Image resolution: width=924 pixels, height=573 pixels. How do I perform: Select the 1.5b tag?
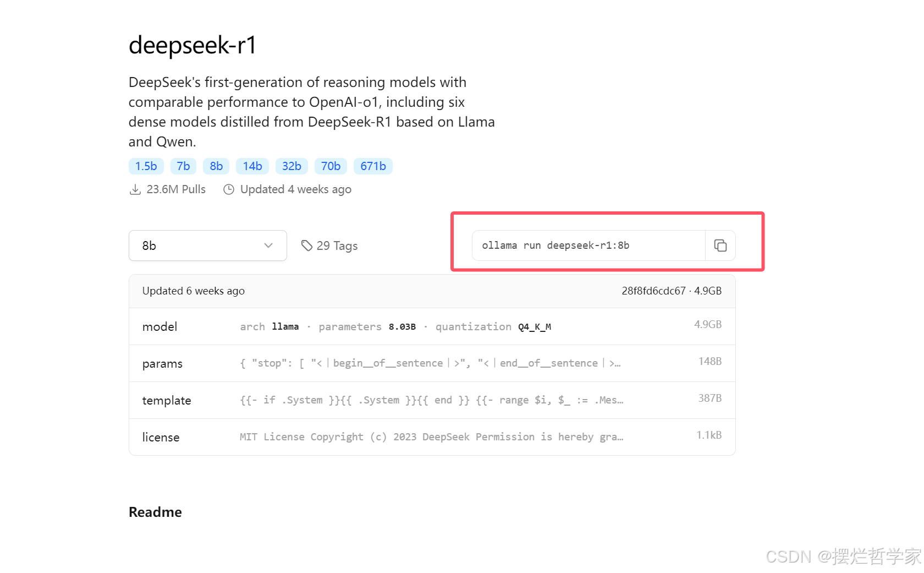(146, 166)
